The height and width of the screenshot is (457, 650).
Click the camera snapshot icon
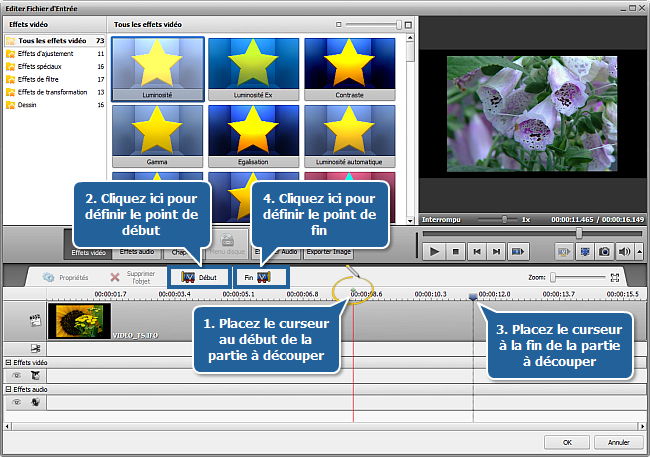pos(604,252)
